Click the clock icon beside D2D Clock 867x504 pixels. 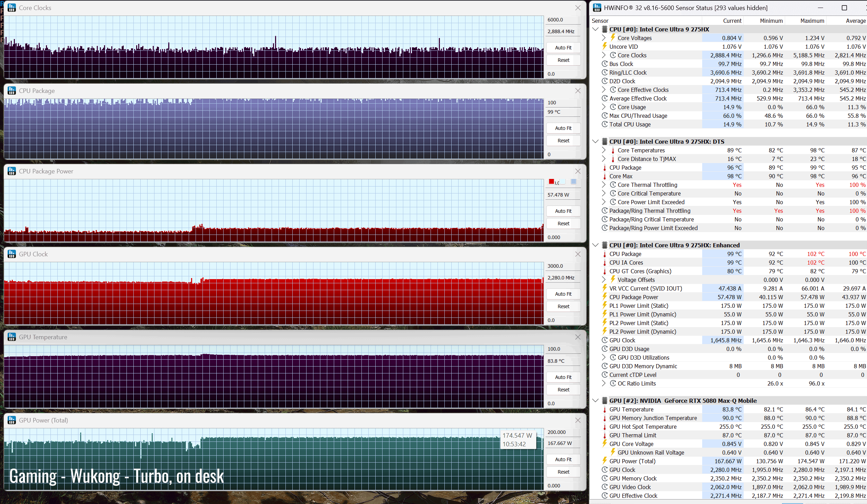click(605, 81)
